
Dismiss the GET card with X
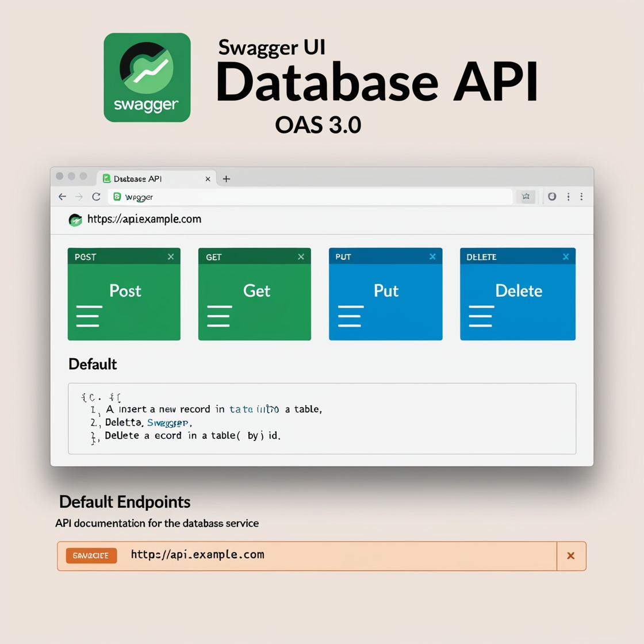pyautogui.click(x=301, y=257)
